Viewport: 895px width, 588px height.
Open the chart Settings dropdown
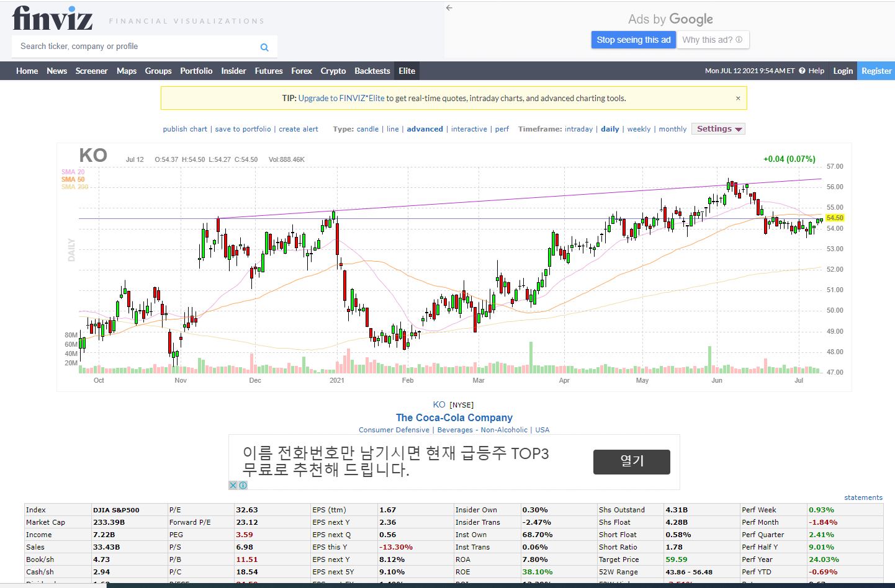[x=718, y=129]
